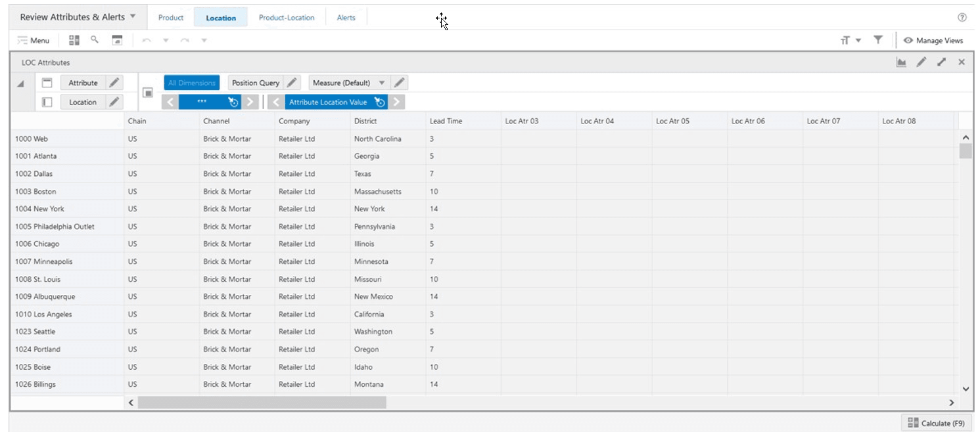Click the undo arrow icon

pos(145,40)
